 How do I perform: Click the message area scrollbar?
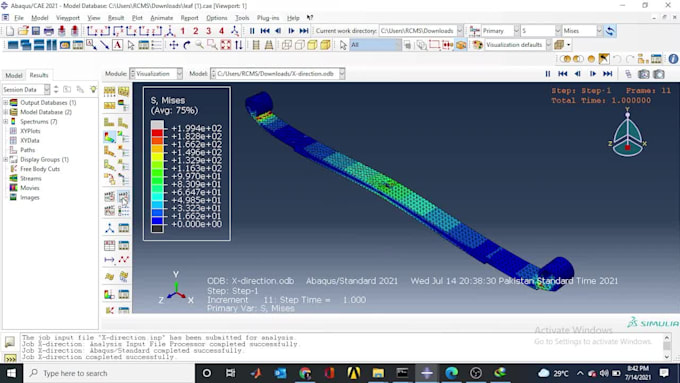click(x=667, y=347)
